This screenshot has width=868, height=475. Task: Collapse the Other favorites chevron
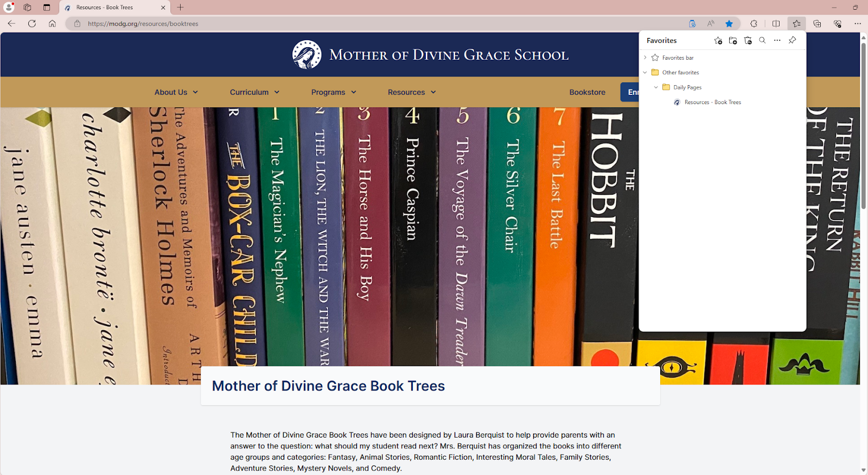point(645,72)
